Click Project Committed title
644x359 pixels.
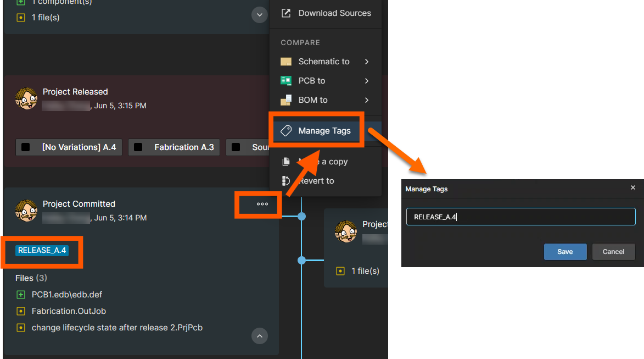tap(79, 204)
